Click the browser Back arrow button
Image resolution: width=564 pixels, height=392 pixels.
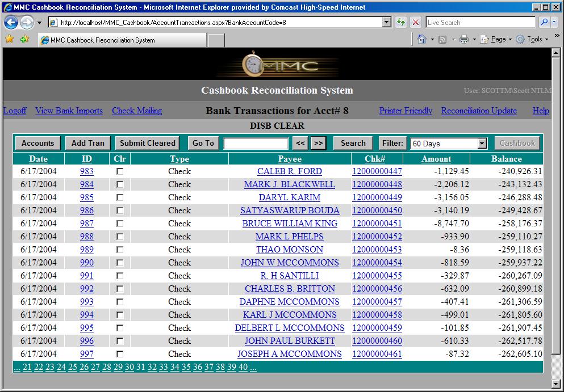pos(11,23)
